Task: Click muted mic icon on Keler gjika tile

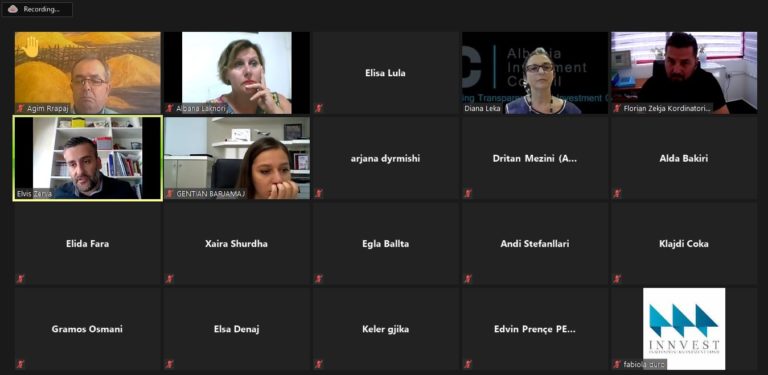Action: tap(319, 364)
